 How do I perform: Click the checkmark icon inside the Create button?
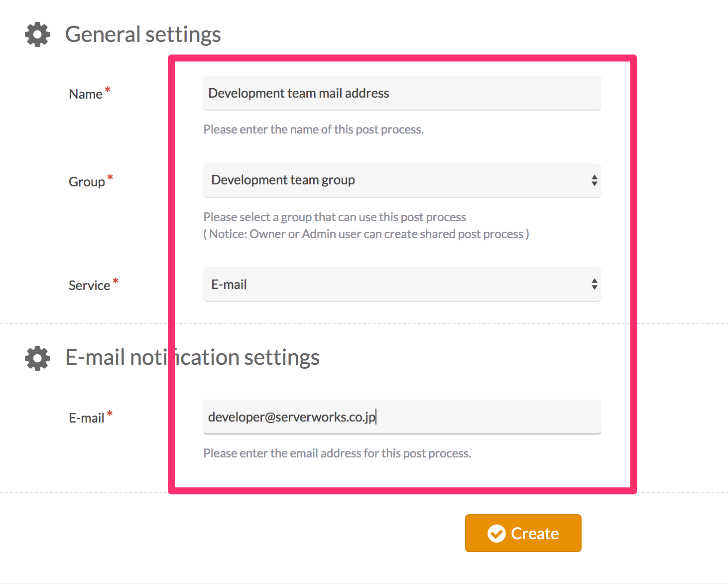[496, 533]
